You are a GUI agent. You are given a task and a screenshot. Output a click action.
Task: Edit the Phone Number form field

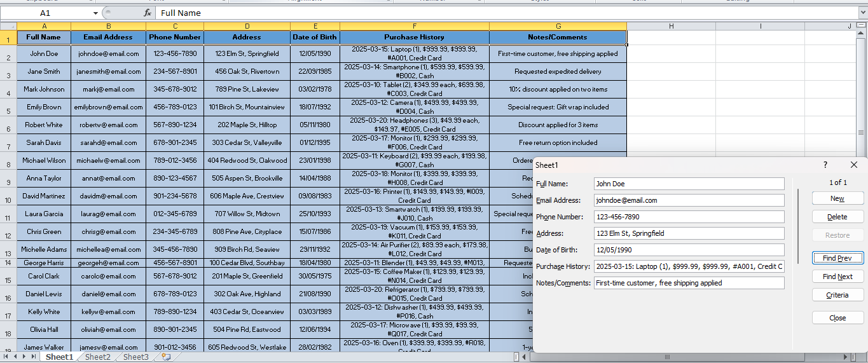coord(689,217)
